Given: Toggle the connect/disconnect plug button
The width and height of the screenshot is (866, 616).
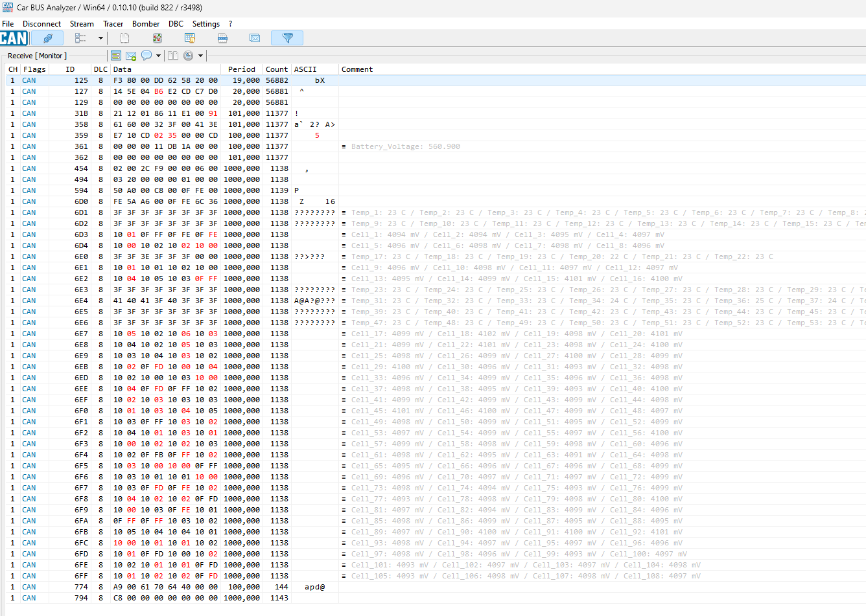Looking at the screenshot, I should click(x=47, y=38).
